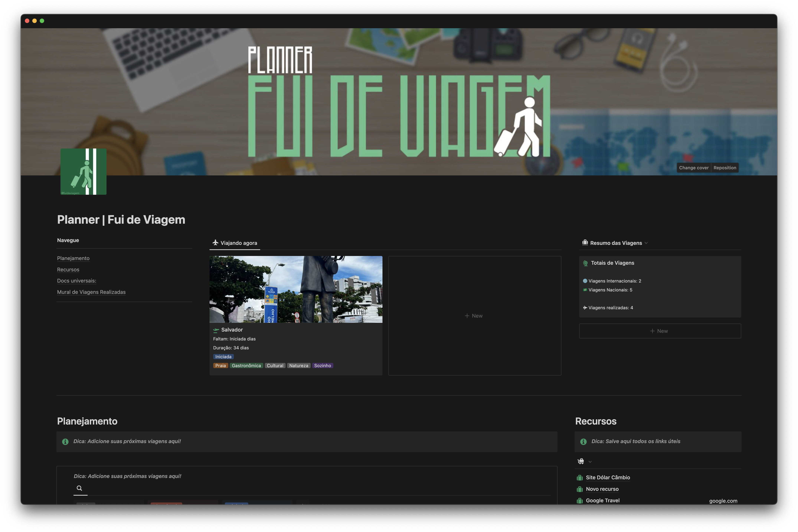Click the luggage icon beside Resumo das Viagens
Image resolution: width=798 pixels, height=532 pixels.
pyautogui.click(x=585, y=243)
